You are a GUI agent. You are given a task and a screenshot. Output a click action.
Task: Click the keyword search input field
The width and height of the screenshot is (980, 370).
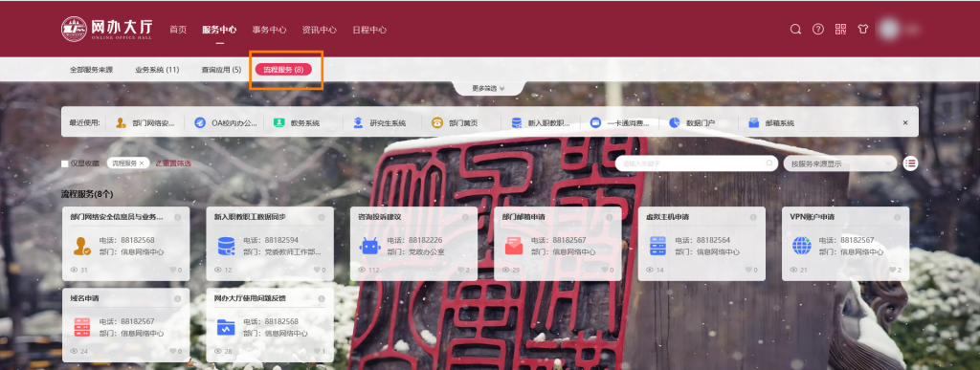tap(697, 163)
